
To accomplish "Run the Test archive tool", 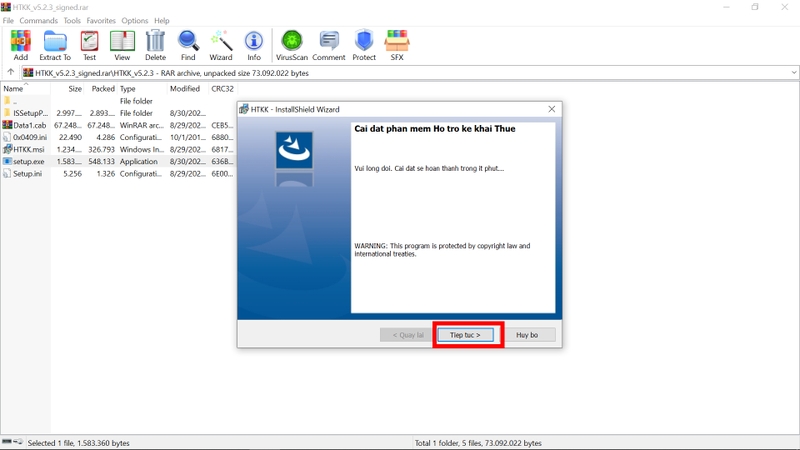I will point(89,45).
